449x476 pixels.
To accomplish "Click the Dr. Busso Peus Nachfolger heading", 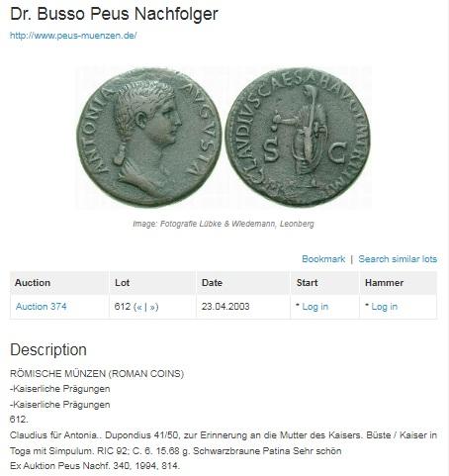I will 114,14.
